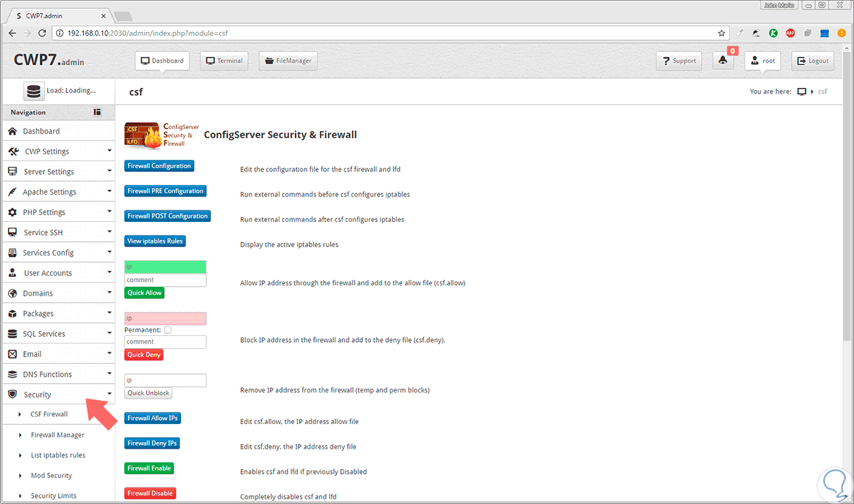Image resolution: width=854 pixels, height=504 pixels.
Task: Collapse the Security menu arrow
Action: point(109,394)
